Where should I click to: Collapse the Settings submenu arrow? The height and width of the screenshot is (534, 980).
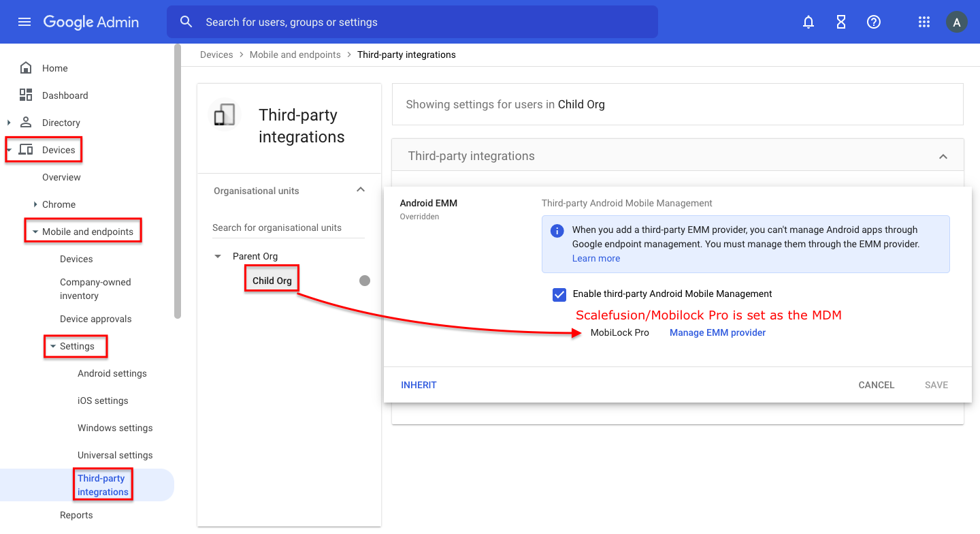tap(53, 346)
